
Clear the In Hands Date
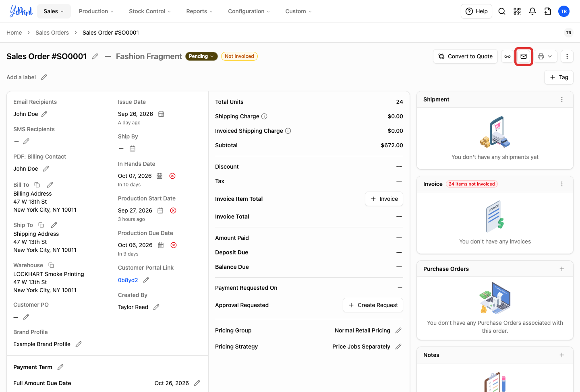(172, 176)
